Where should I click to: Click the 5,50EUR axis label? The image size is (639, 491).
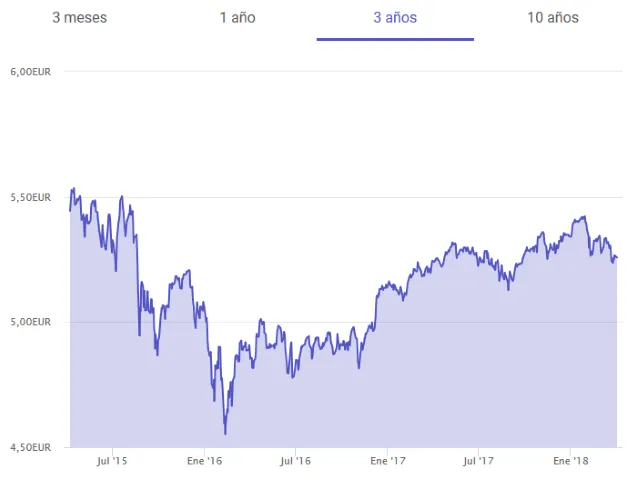(30, 197)
